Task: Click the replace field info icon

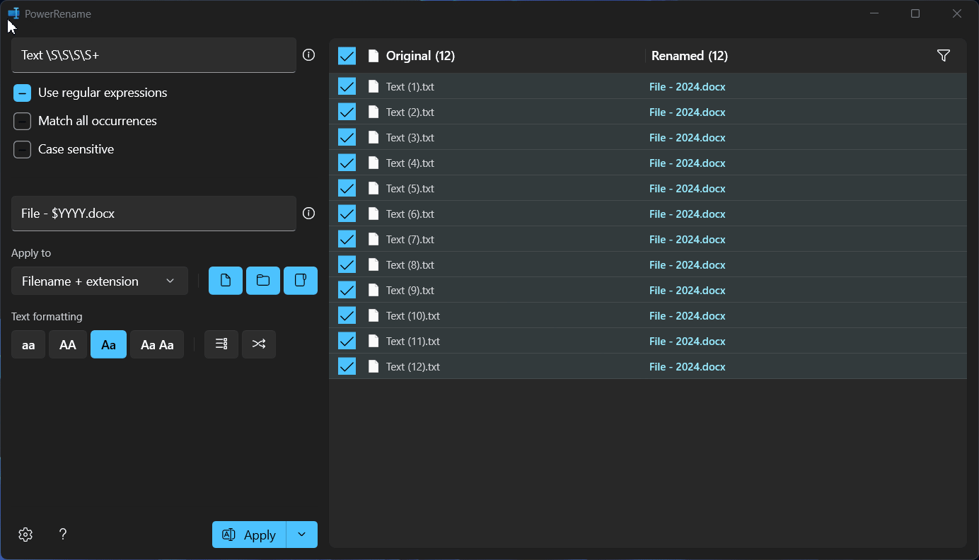Action: coord(309,214)
